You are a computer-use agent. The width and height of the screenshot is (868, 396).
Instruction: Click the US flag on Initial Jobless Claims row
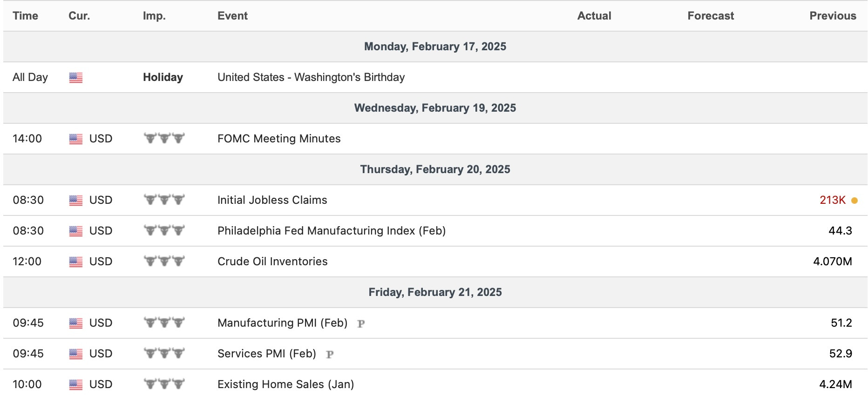coord(75,201)
